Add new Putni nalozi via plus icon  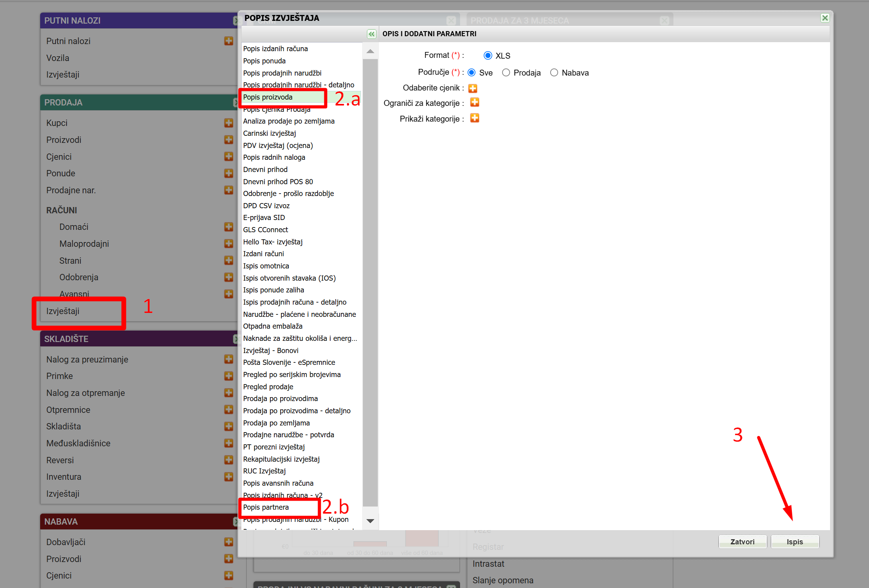(229, 41)
